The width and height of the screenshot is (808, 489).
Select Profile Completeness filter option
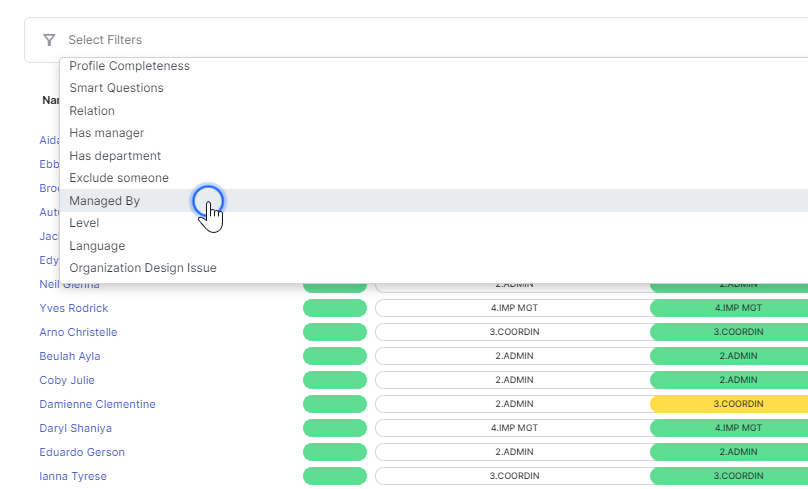pyautogui.click(x=129, y=66)
